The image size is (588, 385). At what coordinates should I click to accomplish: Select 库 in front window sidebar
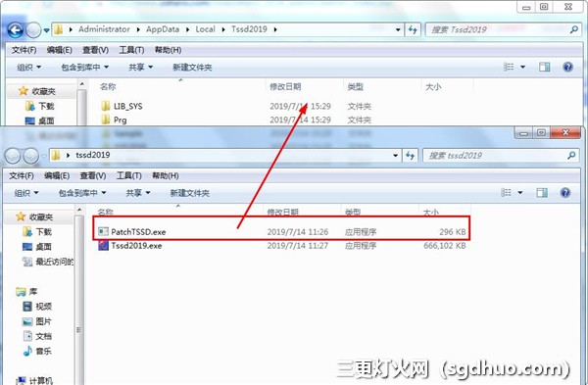[27, 292]
